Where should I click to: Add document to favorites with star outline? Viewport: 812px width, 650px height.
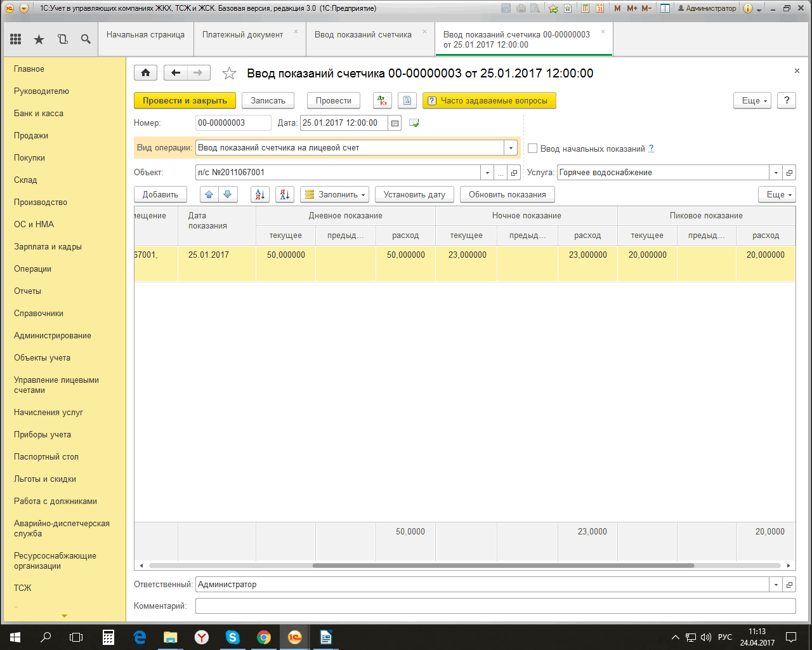coord(229,74)
